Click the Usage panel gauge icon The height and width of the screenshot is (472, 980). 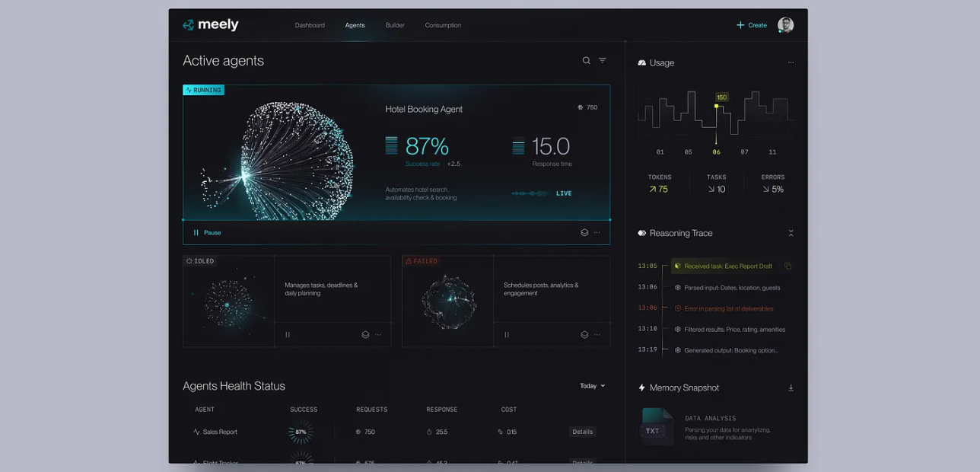[x=641, y=62]
